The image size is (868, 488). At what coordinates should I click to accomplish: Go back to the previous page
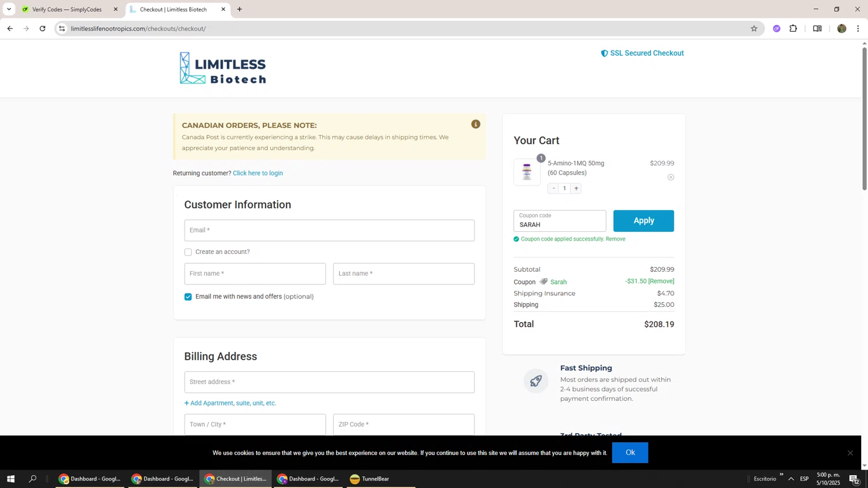click(10, 28)
